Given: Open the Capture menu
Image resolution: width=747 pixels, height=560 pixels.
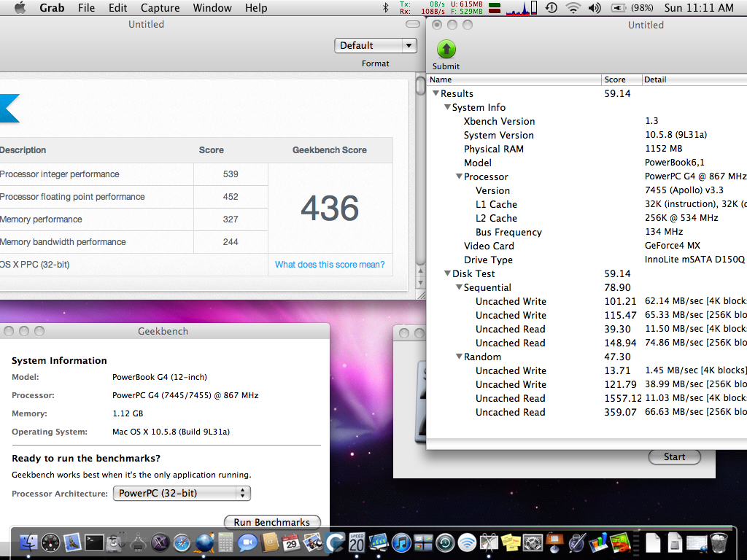Looking at the screenshot, I should (x=160, y=7).
